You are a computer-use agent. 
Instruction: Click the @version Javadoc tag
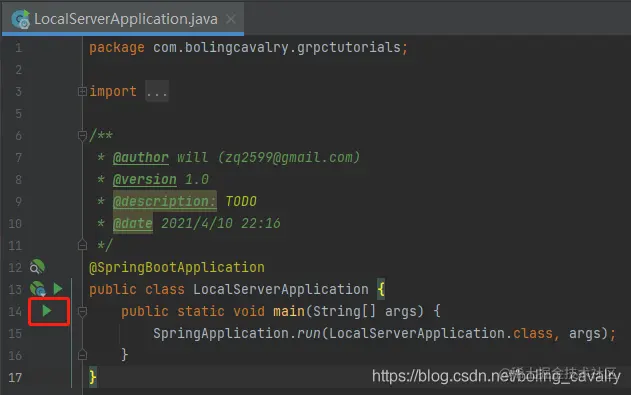144,179
